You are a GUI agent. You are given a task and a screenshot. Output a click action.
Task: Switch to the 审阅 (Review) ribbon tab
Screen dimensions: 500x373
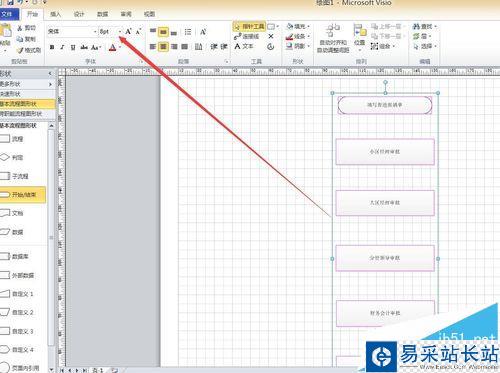pos(126,14)
